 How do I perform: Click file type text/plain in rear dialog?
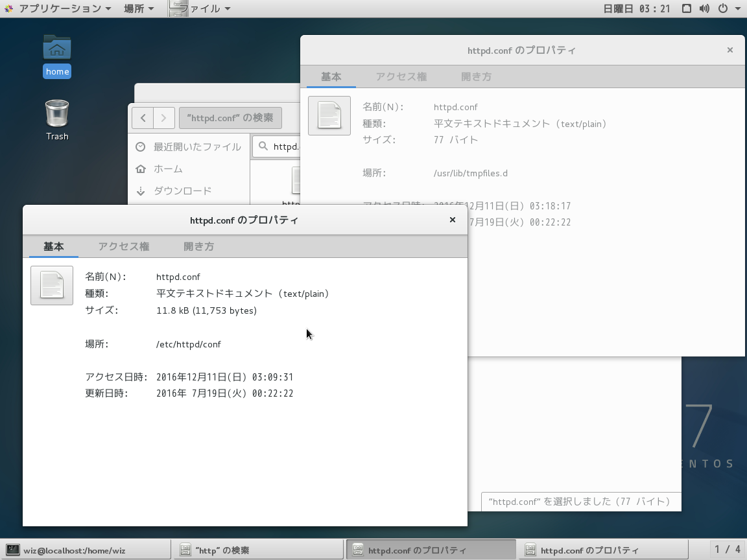click(x=520, y=124)
